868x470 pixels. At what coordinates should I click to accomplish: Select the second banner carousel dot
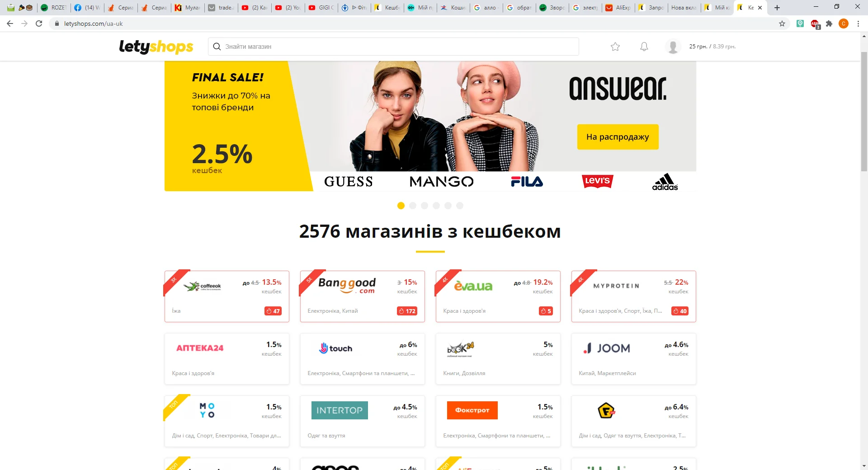(412, 206)
